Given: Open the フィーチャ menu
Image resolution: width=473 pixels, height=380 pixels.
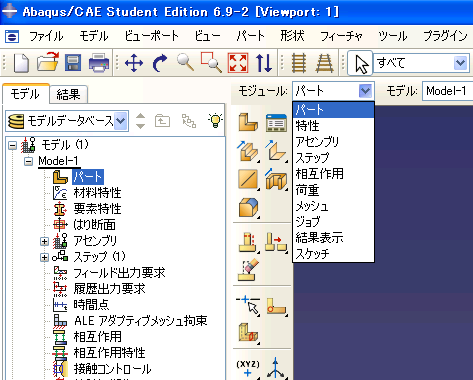Looking at the screenshot, I should 341,36.
